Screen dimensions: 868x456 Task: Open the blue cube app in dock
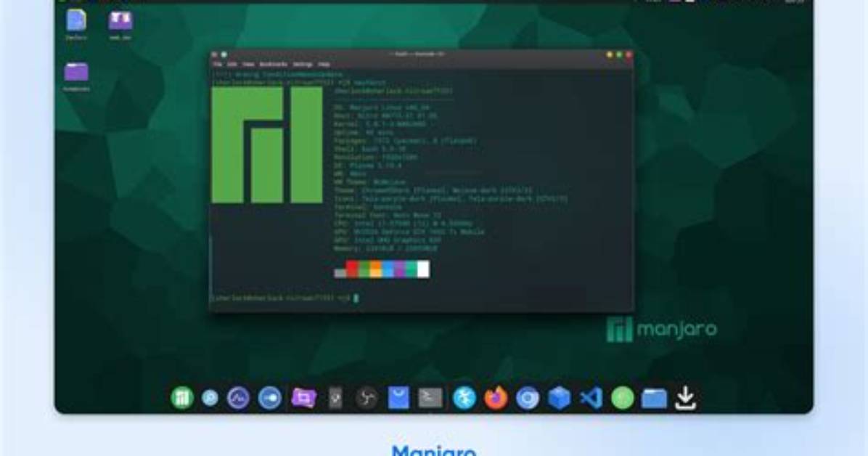(x=559, y=398)
